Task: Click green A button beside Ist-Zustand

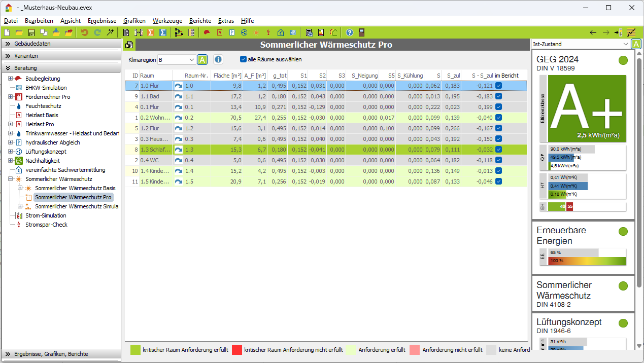Action: (x=636, y=44)
